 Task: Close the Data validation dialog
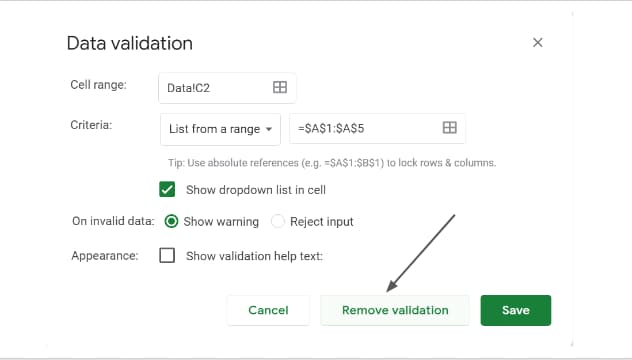pos(537,42)
